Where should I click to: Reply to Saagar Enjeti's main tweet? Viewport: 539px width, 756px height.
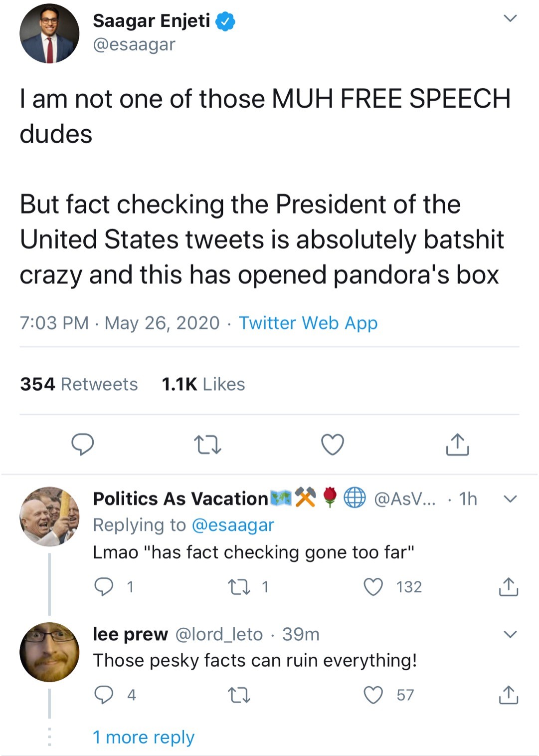click(83, 444)
